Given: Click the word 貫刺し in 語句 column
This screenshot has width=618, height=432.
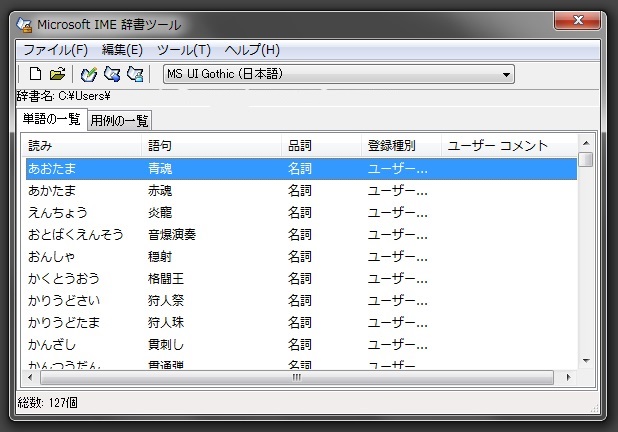Looking at the screenshot, I should click(x=166, y=345).
